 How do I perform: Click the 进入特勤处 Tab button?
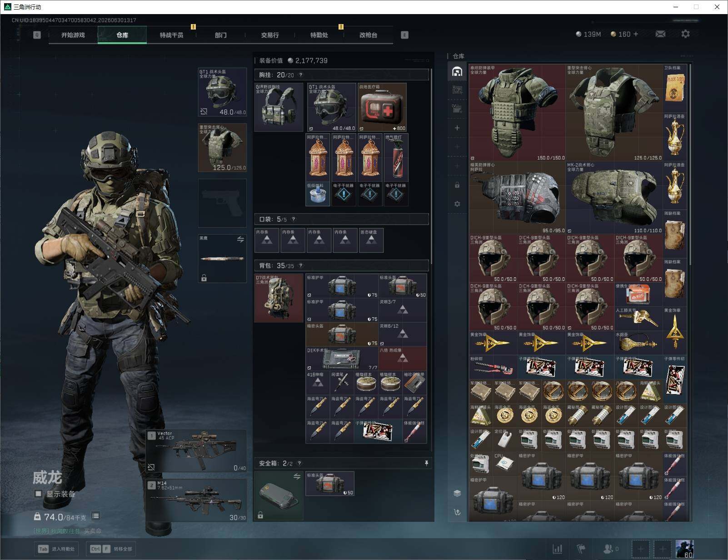[x=56, y=549]
